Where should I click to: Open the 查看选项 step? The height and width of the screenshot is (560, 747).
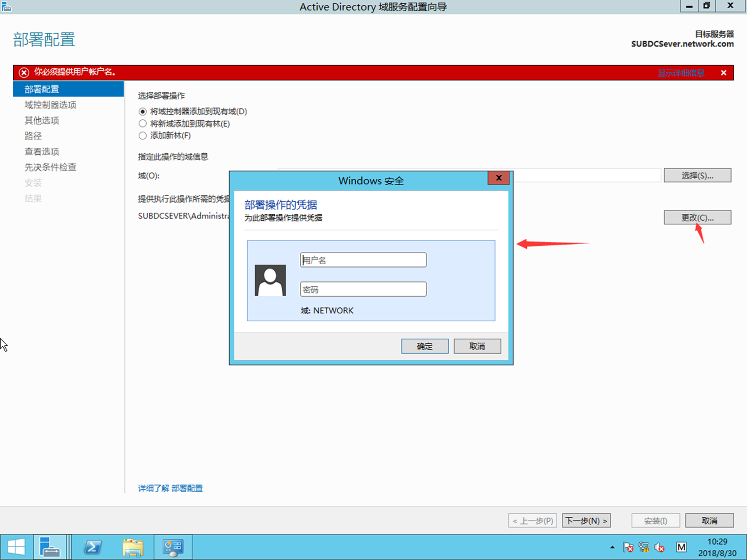click(42, 152)
